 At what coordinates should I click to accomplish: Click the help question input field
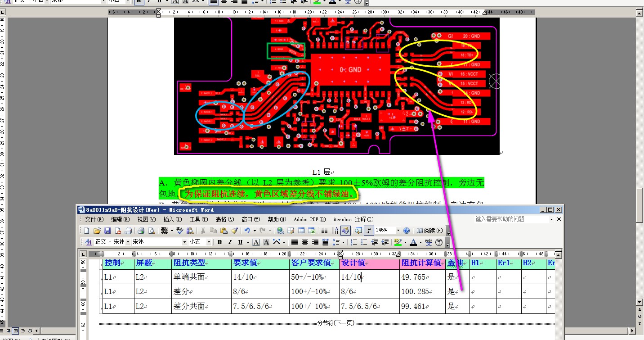click(512, 219)
